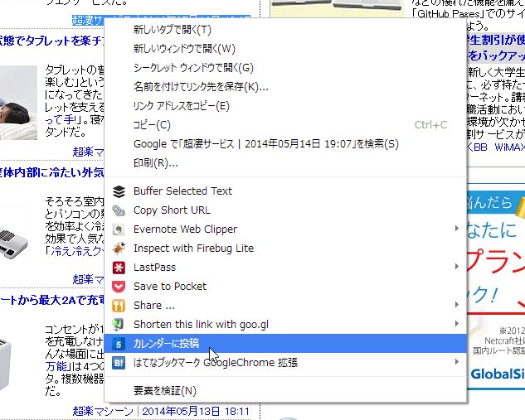Select Save to Pocket entry
The height and width of the screenshot is (420, 525).
285,287
